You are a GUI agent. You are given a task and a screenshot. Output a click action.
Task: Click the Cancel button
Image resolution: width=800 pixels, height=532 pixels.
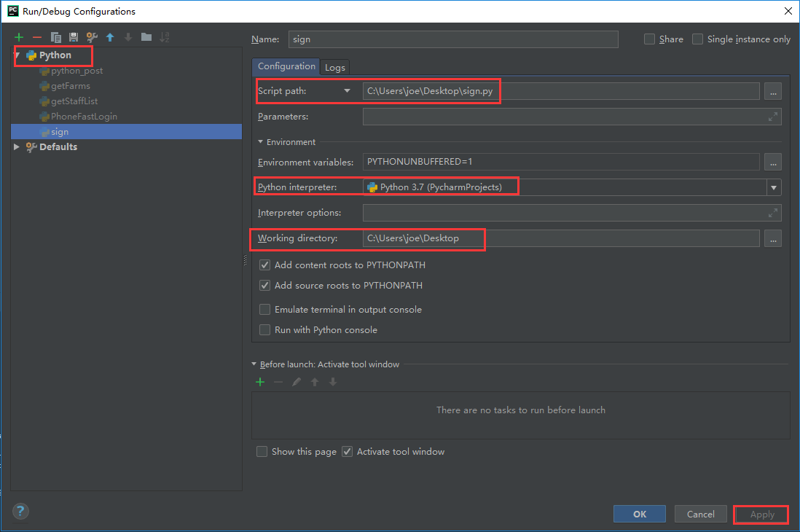click(700, 514)
